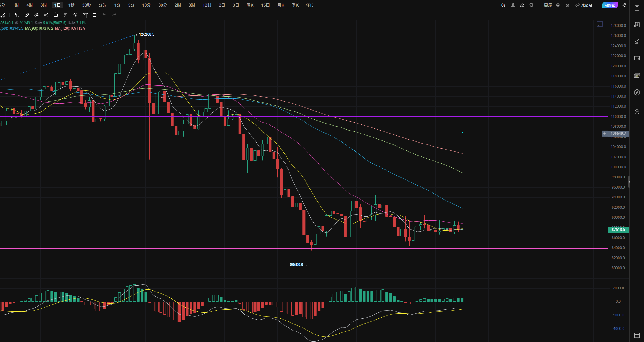Click the share icon at top right

624,5
